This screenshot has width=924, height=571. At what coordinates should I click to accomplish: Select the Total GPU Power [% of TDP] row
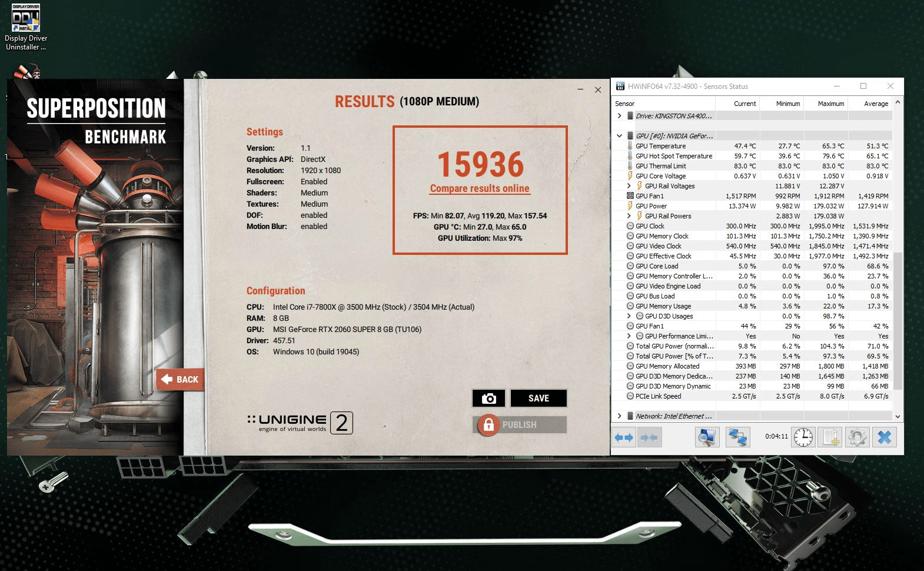752,356
